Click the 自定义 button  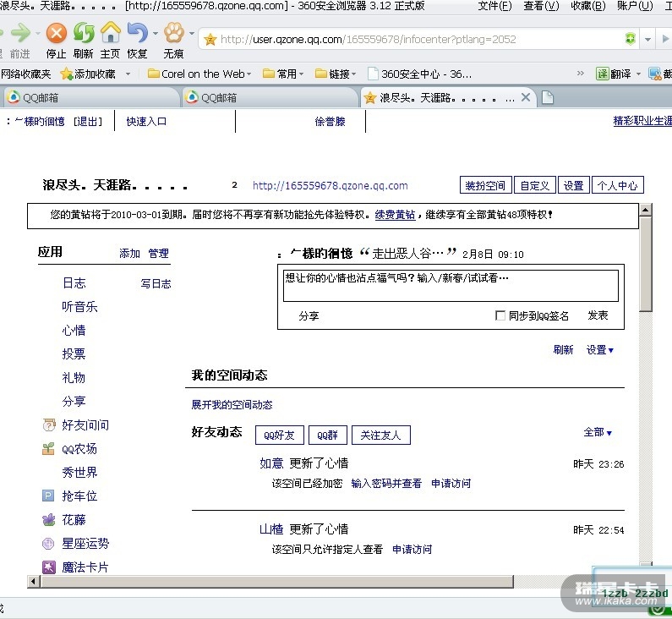click(535, 185)
